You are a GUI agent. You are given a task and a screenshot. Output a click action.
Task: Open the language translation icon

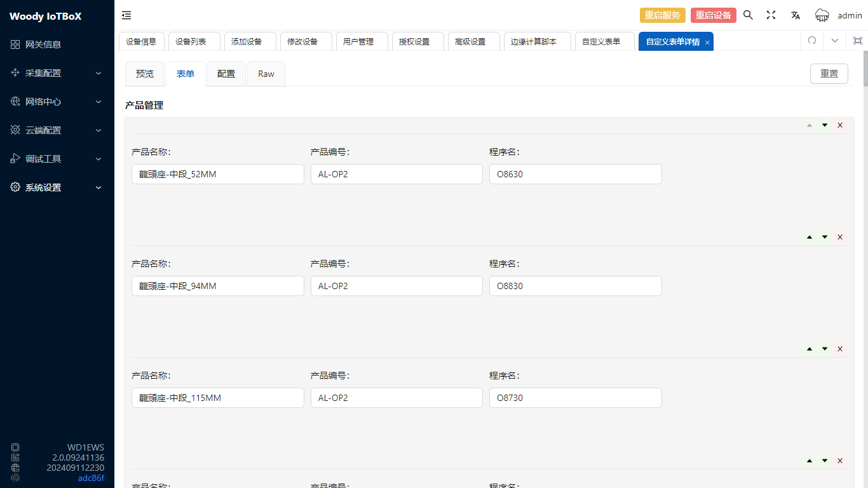coord(795,15)
